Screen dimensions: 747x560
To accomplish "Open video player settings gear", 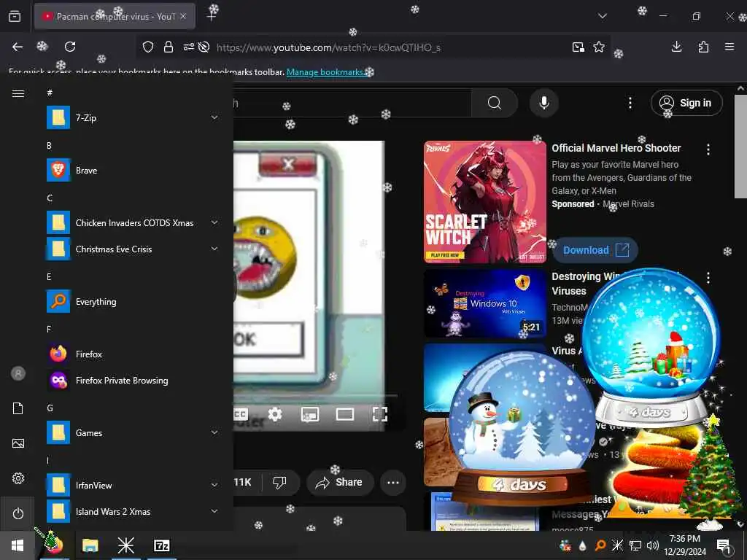I will coord(275,414).
